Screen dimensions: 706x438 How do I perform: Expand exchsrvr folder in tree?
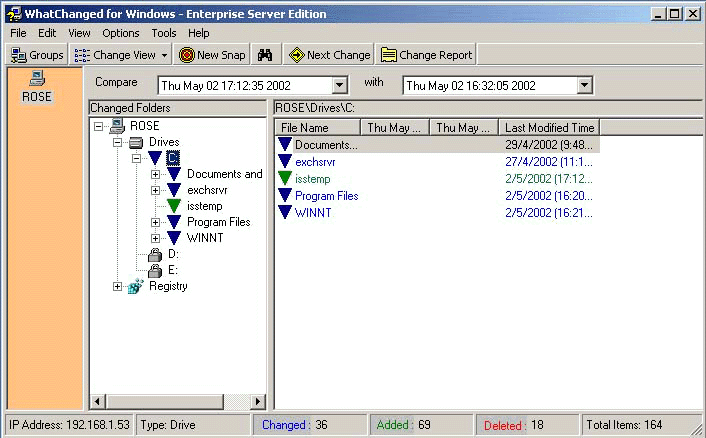click(155, 190)
